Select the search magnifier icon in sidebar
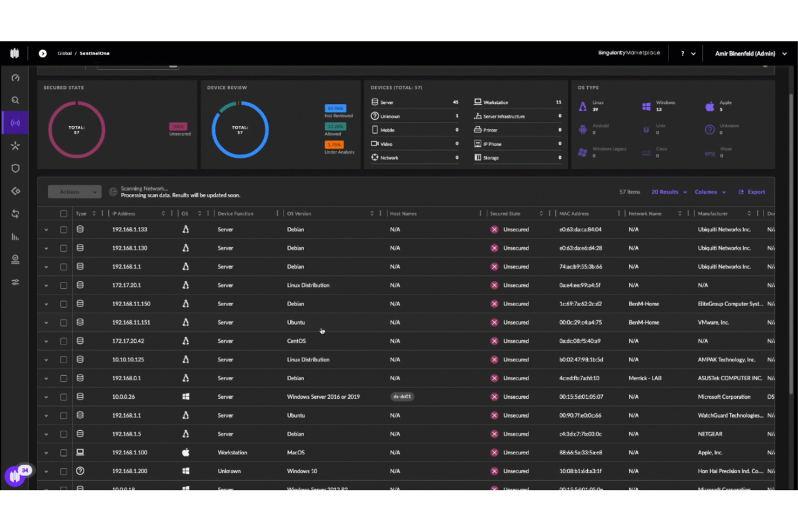 15,100
